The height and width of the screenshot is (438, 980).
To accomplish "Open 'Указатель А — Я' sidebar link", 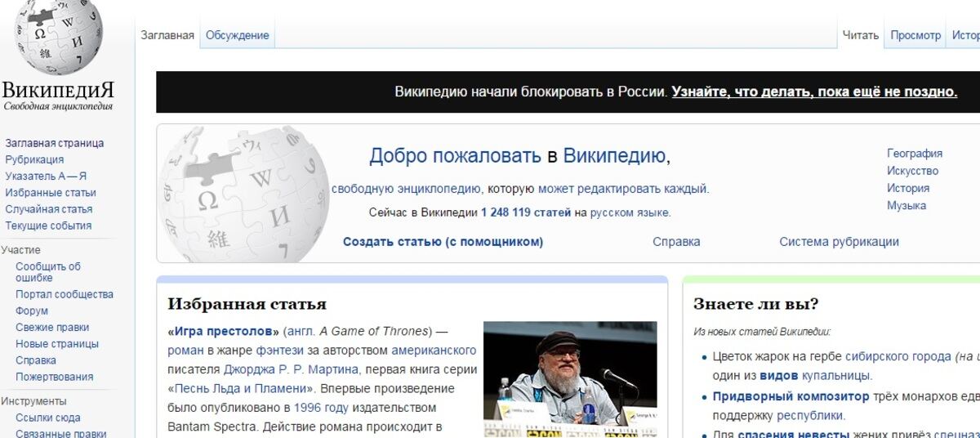I will click(46, 176).
